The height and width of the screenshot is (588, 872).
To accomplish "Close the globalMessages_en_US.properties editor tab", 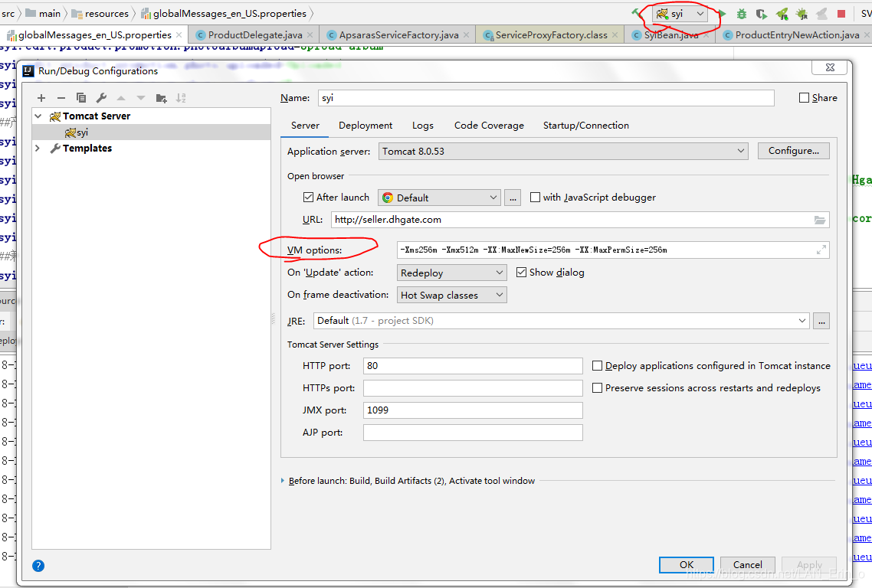I will tap(179, 35).
